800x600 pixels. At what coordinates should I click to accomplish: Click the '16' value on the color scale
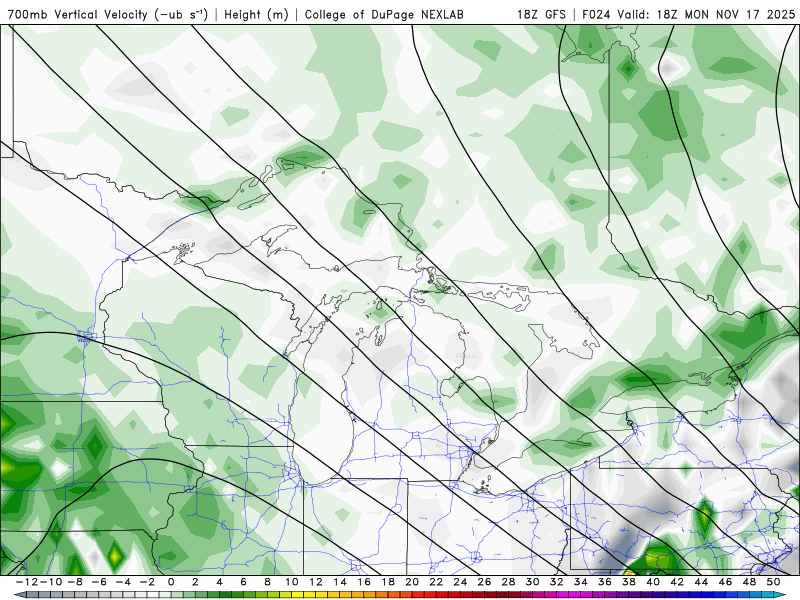pos(364,582)
